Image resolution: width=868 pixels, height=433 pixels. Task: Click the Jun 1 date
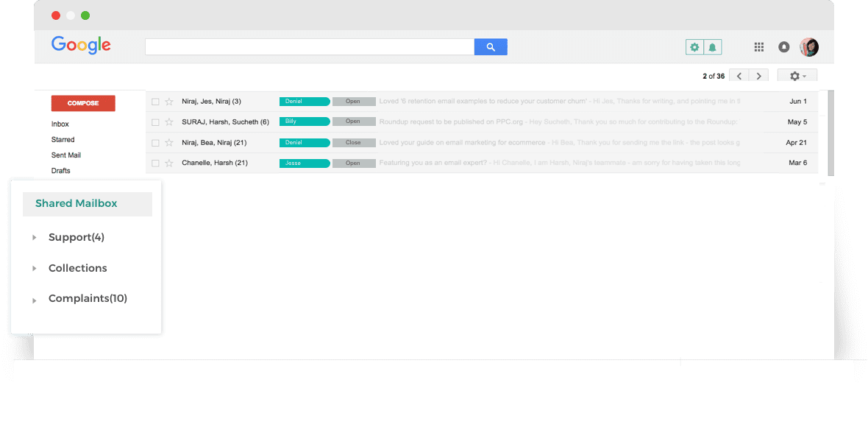(x=797, y=102)
